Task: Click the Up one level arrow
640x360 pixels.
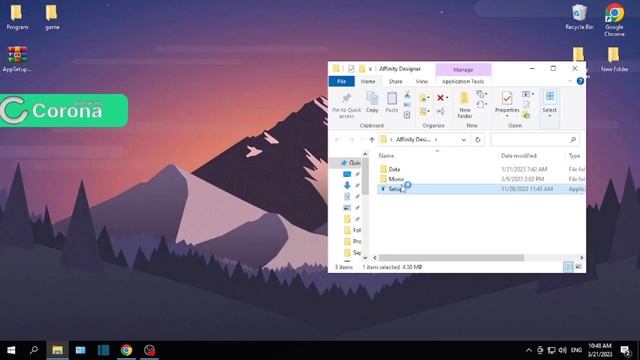Action: coord(371,140)
